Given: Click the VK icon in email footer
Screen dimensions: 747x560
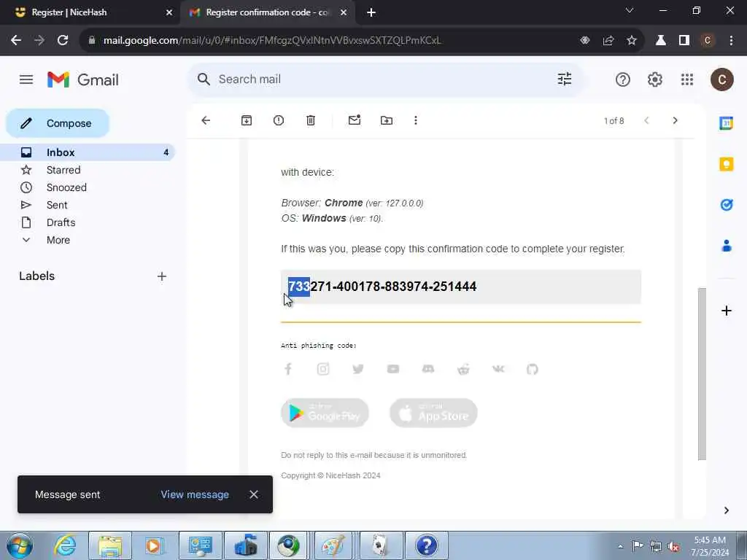Looking at the screenshot, I should (498, 369).
